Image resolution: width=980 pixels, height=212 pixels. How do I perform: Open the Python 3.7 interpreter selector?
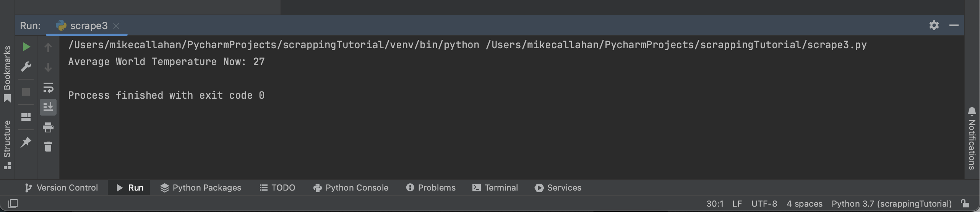(x=891, y=204)
